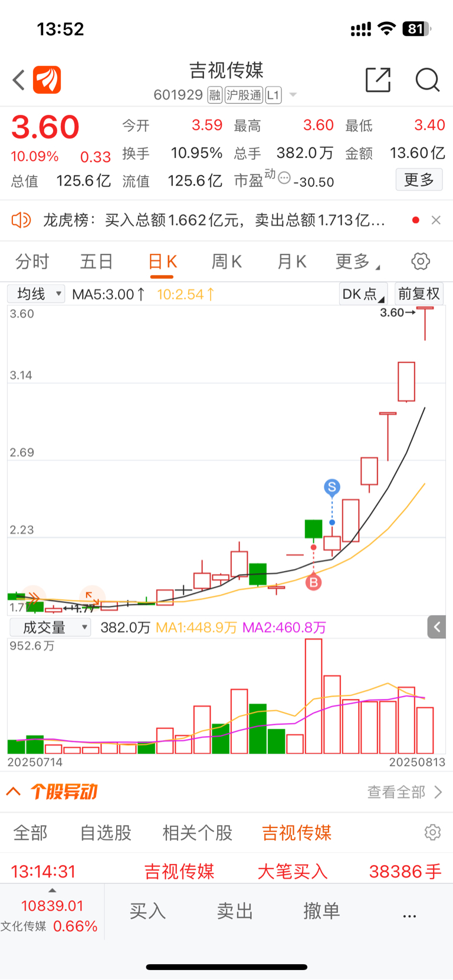This screenshot has width=453, height=980.
Task: Tap the blue S sell marker
Action: click(332, 487)
